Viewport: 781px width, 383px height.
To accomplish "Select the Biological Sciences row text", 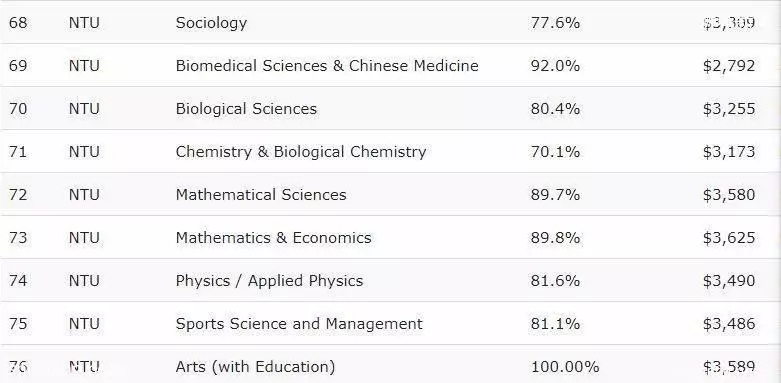I will [x=246, y=109].
